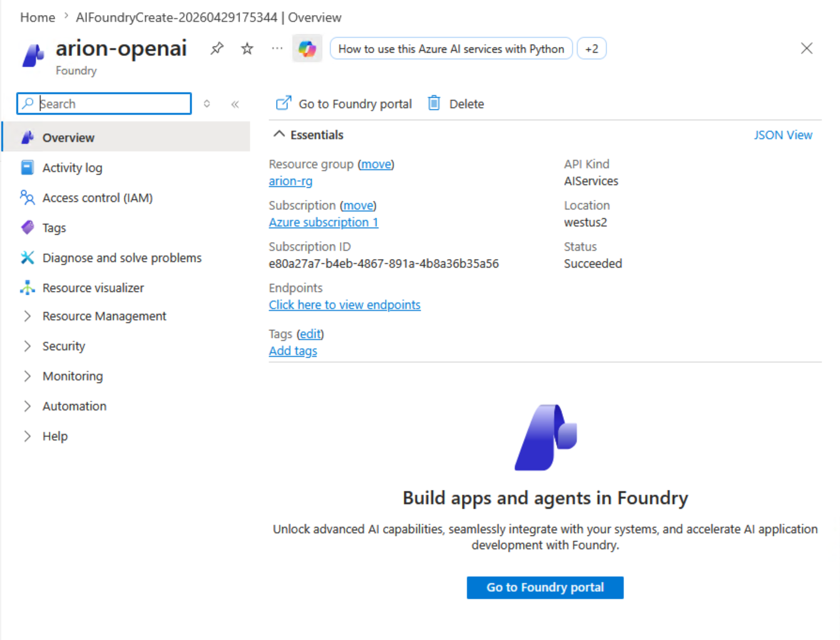Viewport: 840px width, 640px height.
Task: Click the arion-openai Foundry resource icon
Action: pyautogui.click(x=33, y=55)
